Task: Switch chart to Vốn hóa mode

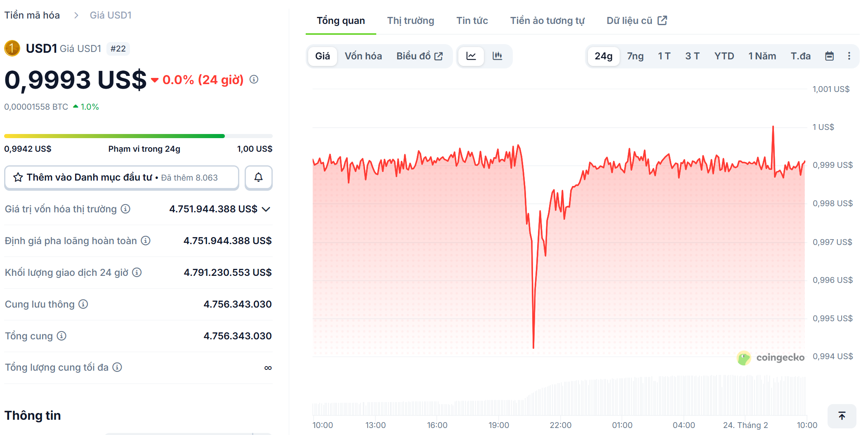Action: 363,56
